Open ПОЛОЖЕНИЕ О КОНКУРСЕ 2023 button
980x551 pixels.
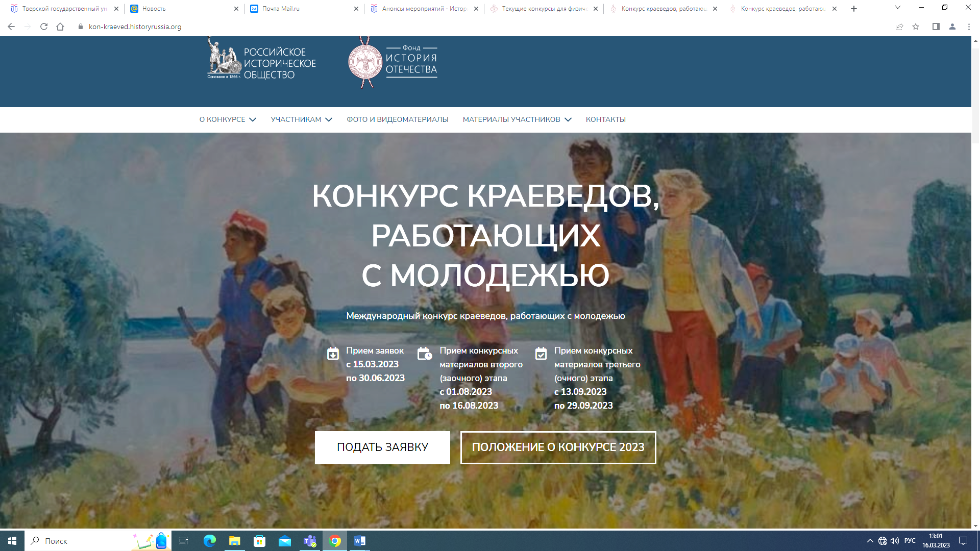(558, 447)
